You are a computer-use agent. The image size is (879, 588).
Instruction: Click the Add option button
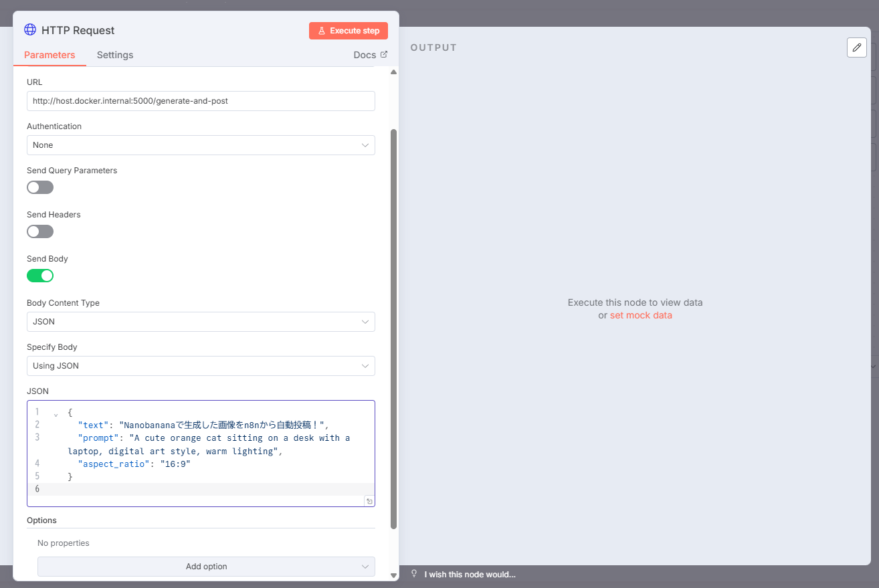pos(206,567)
